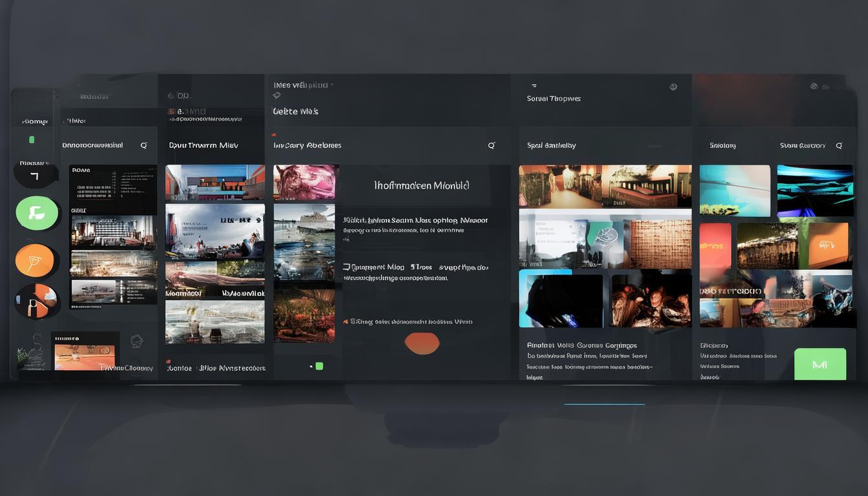Expand the menu above Sorual Thopwes
This screenshot has height=496, width=868.
[534, 85]
